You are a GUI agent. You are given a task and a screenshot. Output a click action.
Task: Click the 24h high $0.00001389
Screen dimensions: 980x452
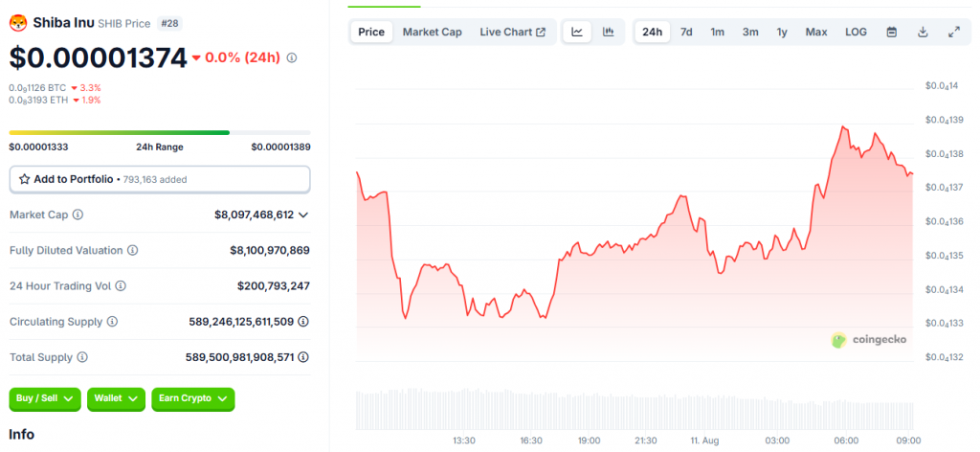coord(280,147)
